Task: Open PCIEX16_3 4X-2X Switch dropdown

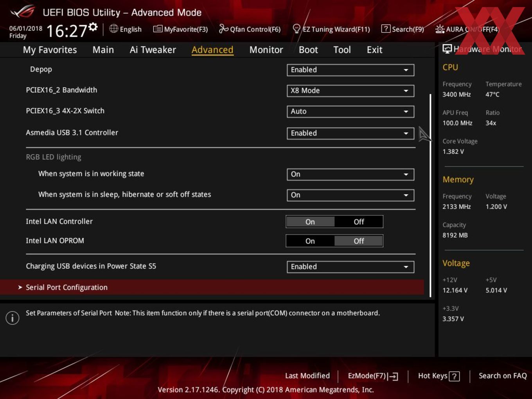Action: tap(350, 111)
